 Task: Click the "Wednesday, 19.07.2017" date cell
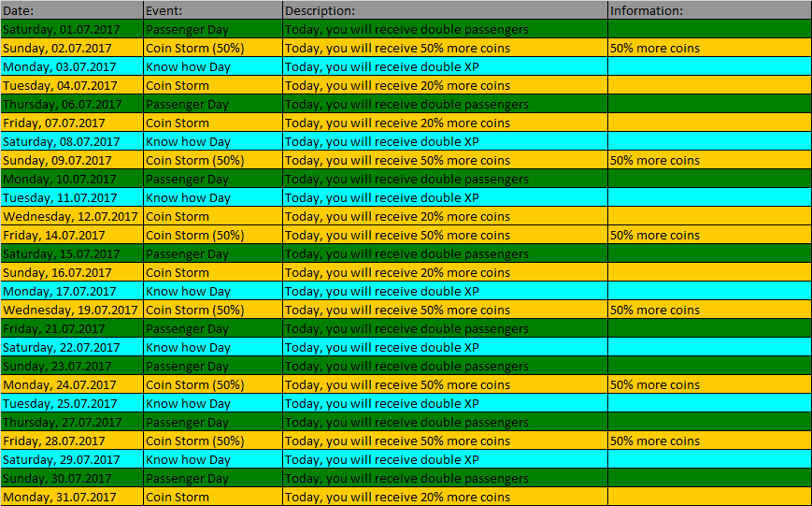pyautogui.click(x=72, y=310)
